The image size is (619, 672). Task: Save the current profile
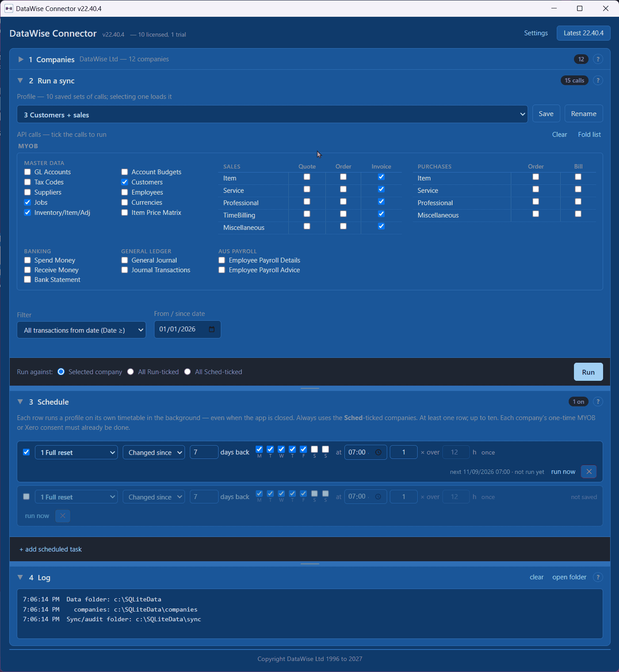click(x=546, y=114)
